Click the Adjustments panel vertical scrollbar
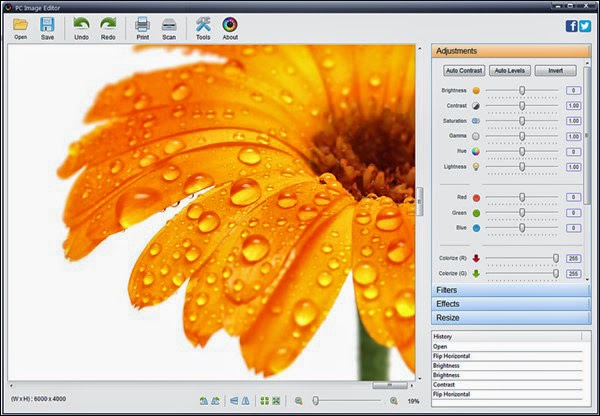The height and width of the screenshot is (416, 600). pos(587,134)
